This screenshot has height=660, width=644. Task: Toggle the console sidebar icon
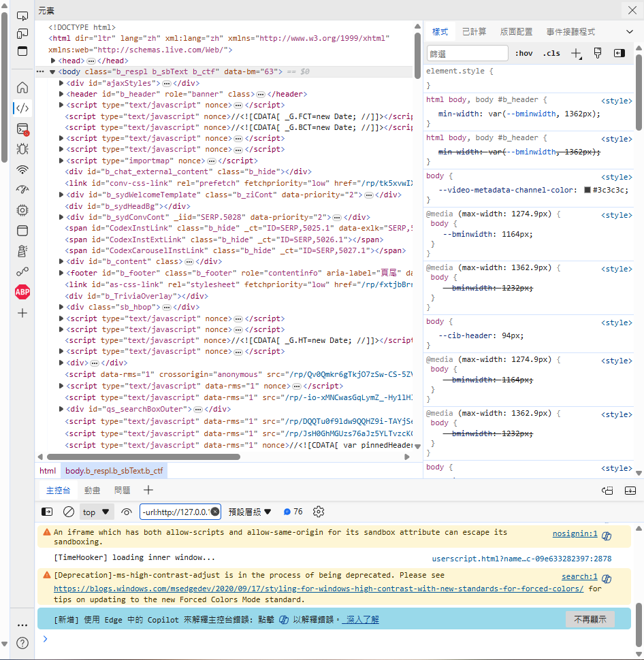tap(47, 512)
